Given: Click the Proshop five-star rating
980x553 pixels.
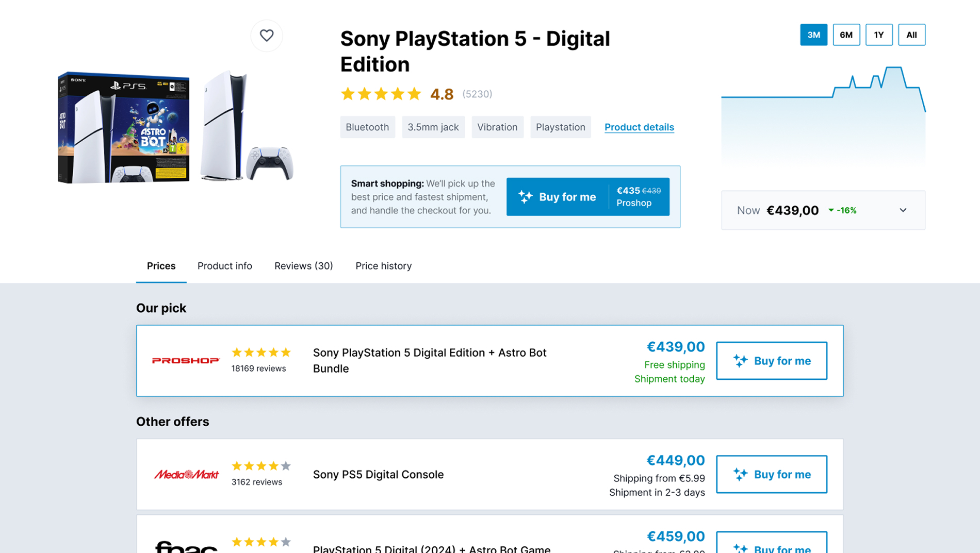Looking at the screenshot, I should point(261,353).
